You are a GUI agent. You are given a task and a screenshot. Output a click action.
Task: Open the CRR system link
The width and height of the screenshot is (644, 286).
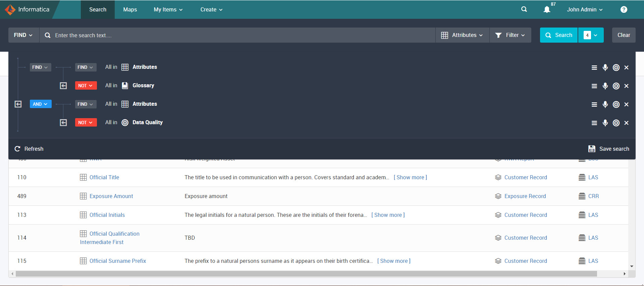pyautogui.click(x=593, y=196)
